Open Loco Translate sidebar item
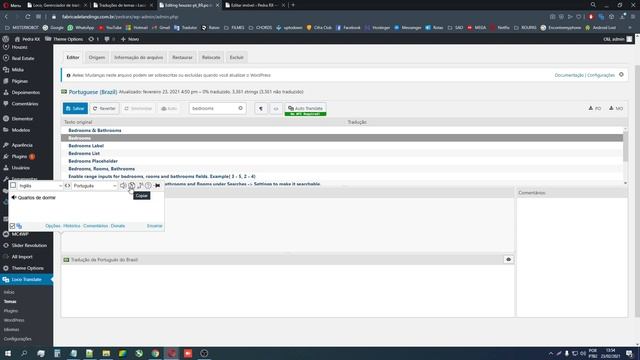The height and width of the screenshot is (360, 640). (x=27, y=280)
